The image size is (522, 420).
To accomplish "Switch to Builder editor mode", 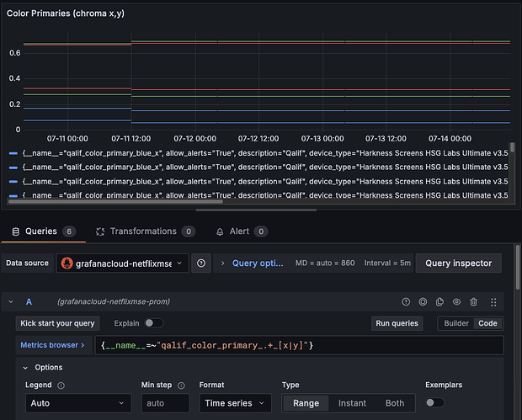I will [x=456, y=323].
